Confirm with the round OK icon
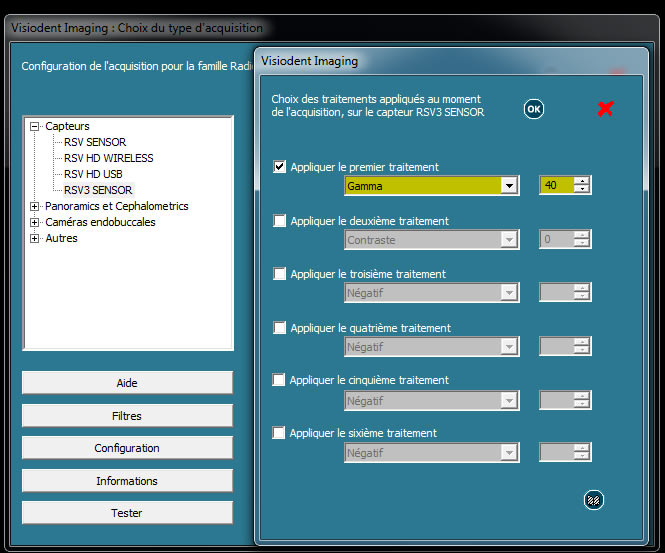The height and width of the screenshot is (553, 665). click(x=534, y=109)
